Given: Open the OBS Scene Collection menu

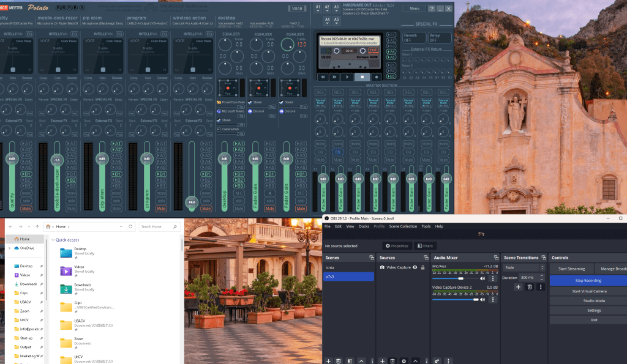Looking at the screenshot, I should (x=403, y=226).
